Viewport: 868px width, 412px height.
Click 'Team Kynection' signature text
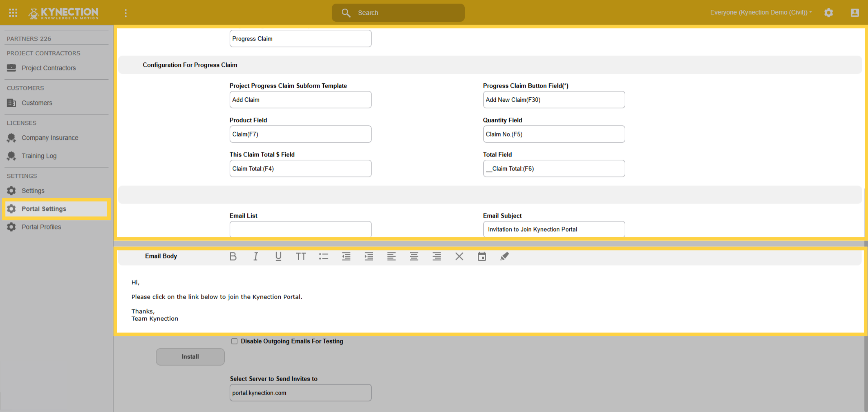(x=155, y=319)
